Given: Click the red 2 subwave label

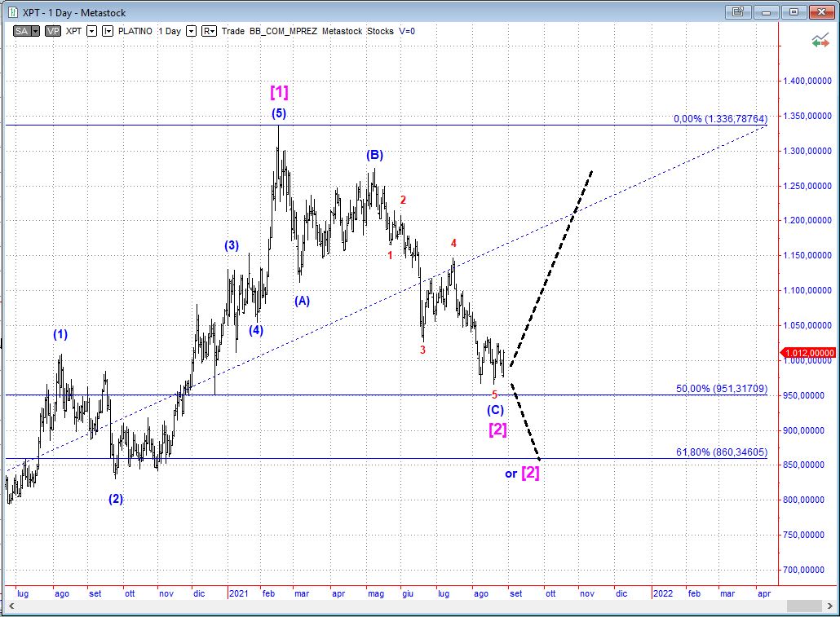Looking at the screenshot, I should pyautogui.click(x=404, y=200).
